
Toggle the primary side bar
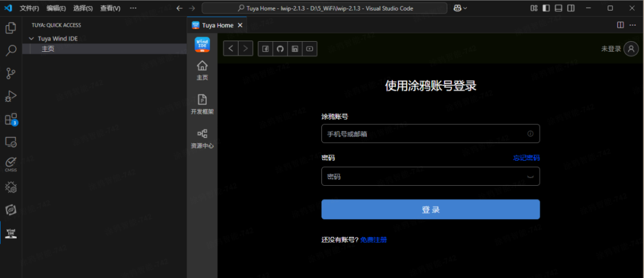pos(546,8)
